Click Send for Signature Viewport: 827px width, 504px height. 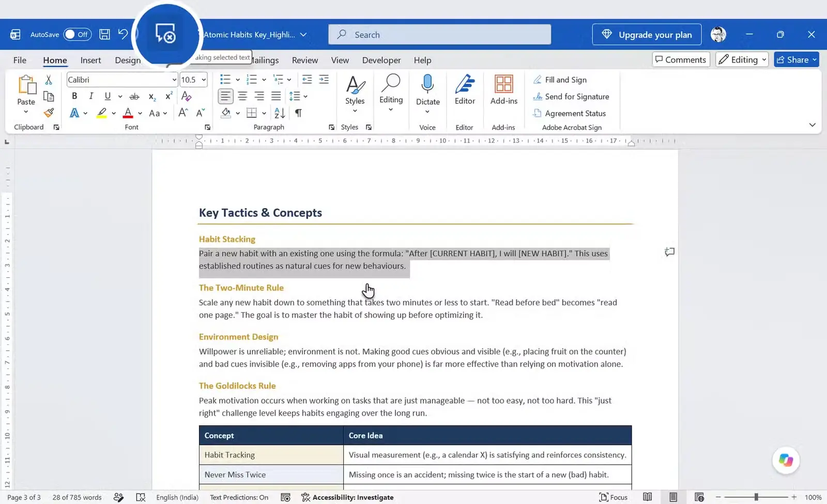571,97
